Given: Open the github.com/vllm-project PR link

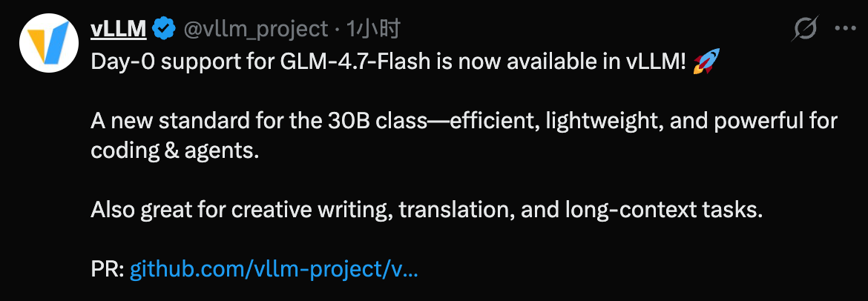Looking at the screenshot, I should 274,269.
